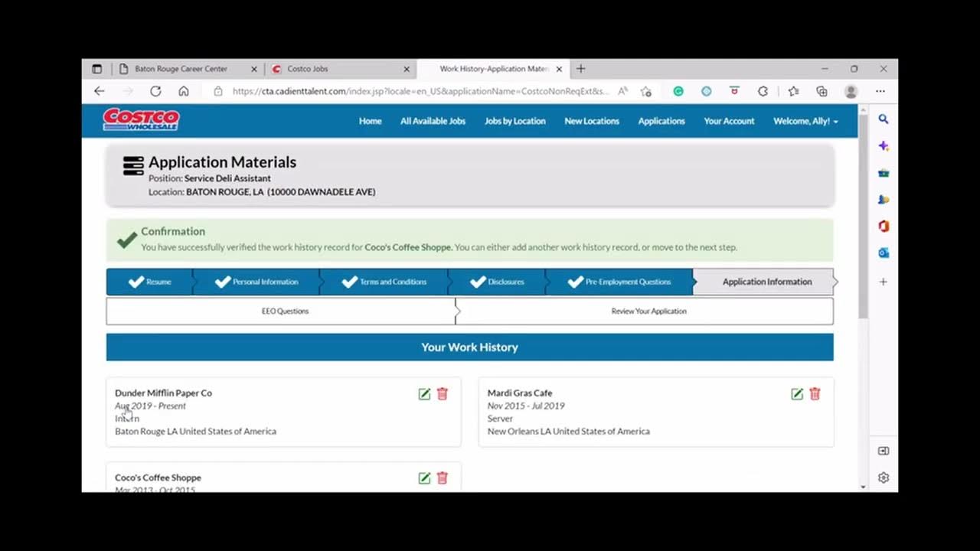Open the Edge sidebar Office icon

coord(884,227)
